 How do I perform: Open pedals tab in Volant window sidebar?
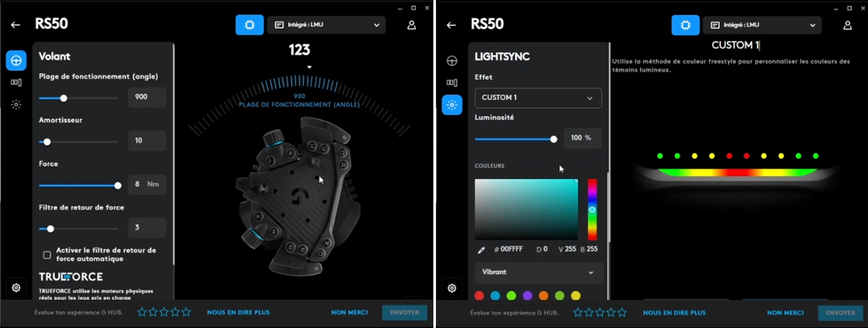(17, 82)
